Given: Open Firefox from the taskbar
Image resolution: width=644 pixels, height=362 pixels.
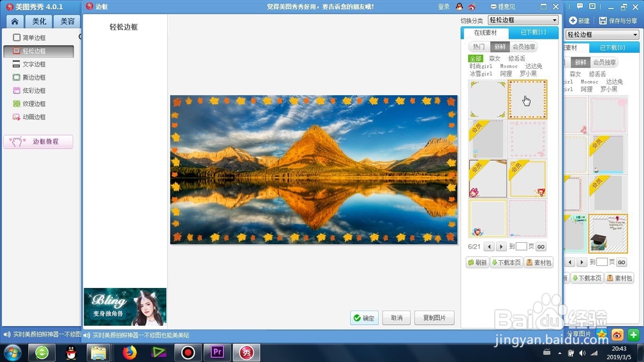Looking at the screenshot, I should (129, 352).
